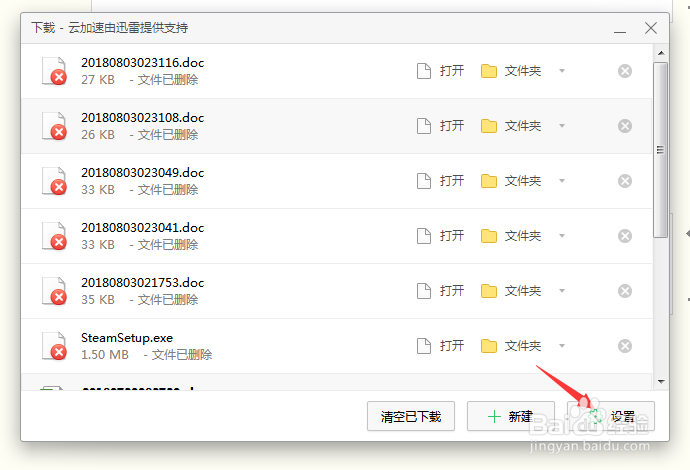The image size is (690, 470).
Task: Show SteamSetup.exe in 文件夹
Action: click(x=511, y=346)
